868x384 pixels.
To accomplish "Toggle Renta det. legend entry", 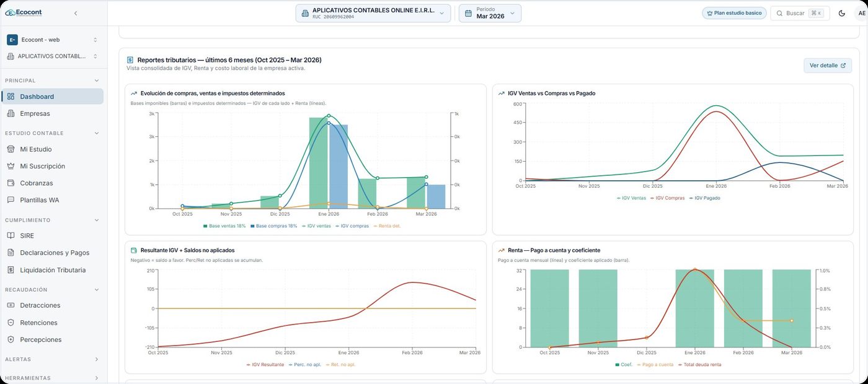I will [387, 226].
